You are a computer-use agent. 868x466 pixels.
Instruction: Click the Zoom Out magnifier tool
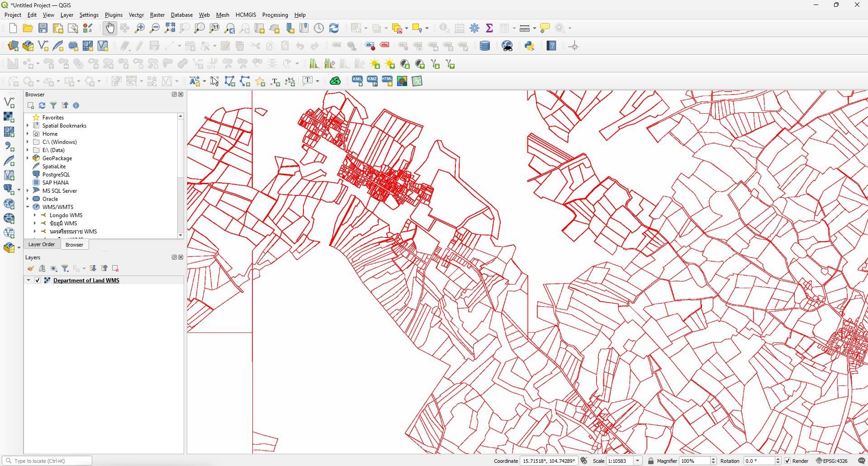coord(155,28)
